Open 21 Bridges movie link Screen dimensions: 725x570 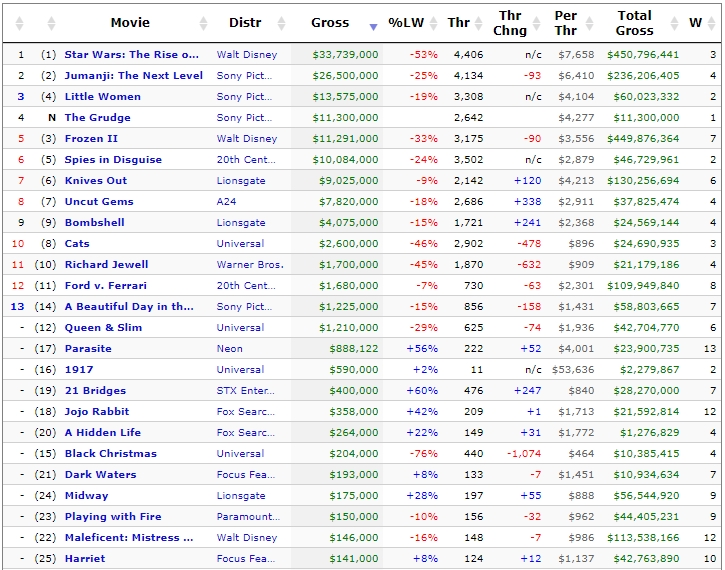(95, 391)
